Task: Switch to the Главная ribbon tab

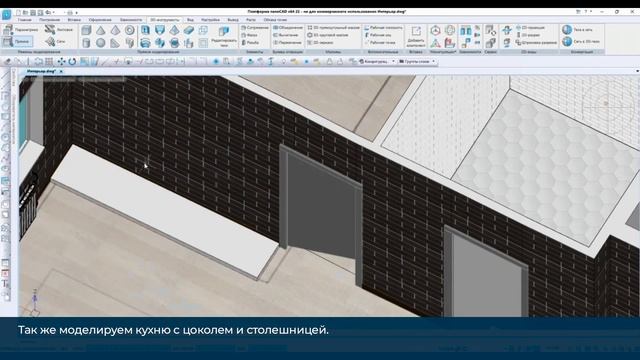Action: pos(24,20)
